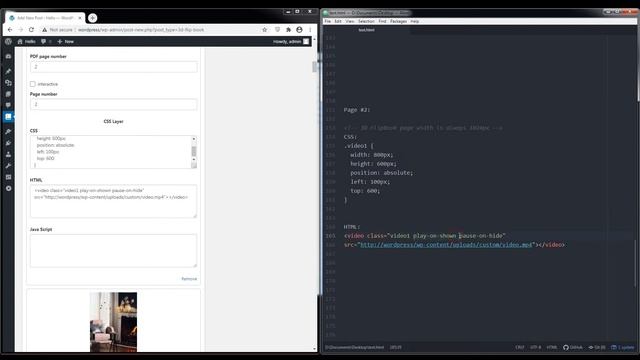Screen dimensions: 640x360
Task: Click inside the HTML textarea
Action: point(113,201)
